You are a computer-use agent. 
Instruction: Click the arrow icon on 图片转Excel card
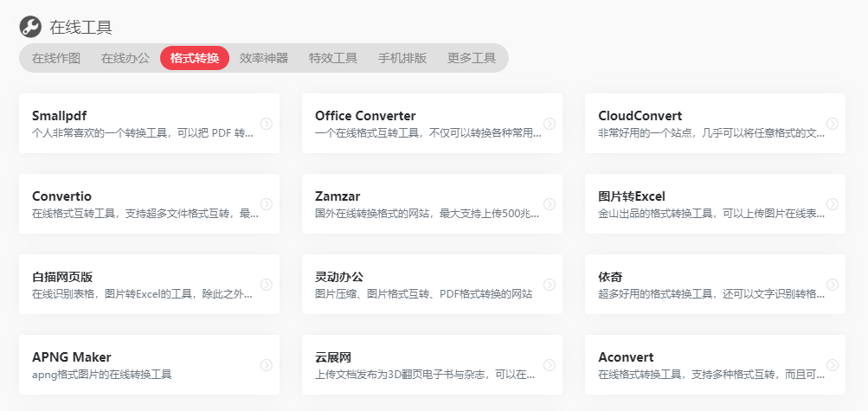[x=833, y=204]
